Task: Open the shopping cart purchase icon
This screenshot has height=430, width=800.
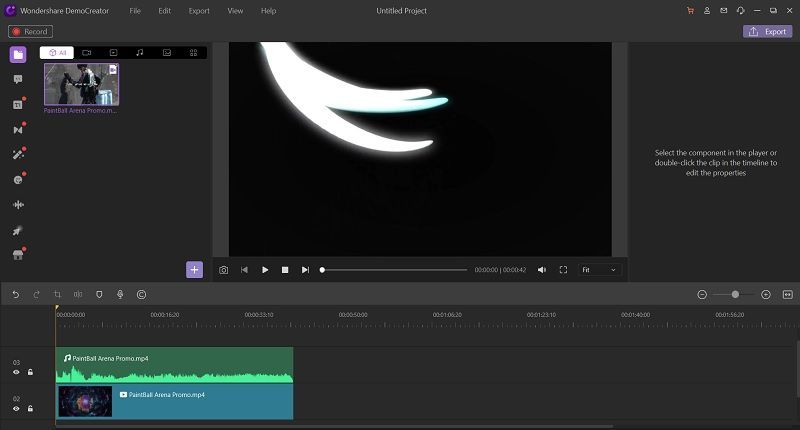Action: tap(690, 11)
